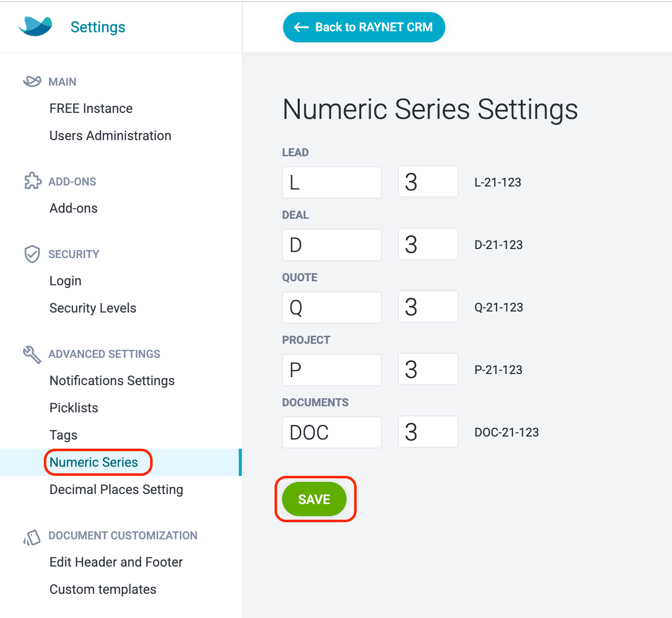672x618 pixels.
Task: Click the ADD-ONS puzzle piece icon
Action: click(x=33, y=181)
